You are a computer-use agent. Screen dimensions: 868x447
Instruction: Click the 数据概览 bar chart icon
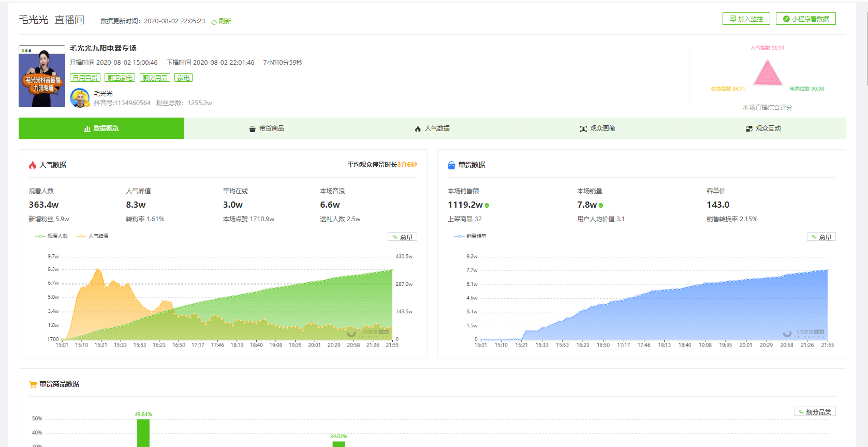(87, 129)
